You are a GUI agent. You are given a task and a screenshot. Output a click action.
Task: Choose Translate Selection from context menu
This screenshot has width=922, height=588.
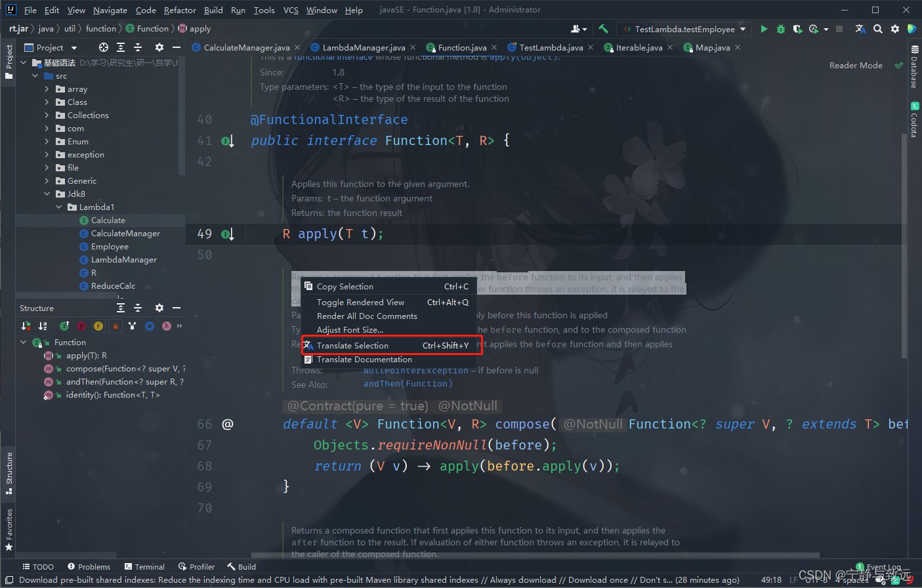(392, 346)
